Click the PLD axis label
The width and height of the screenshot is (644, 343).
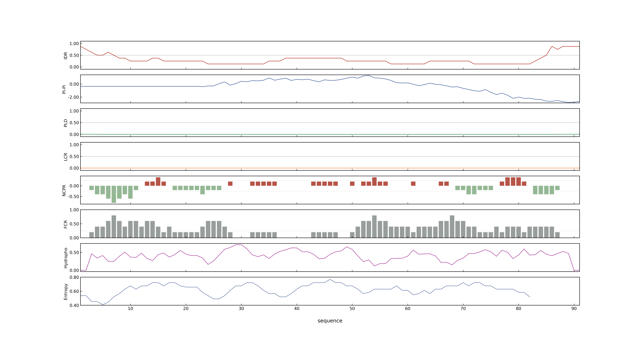tap(66, 123)
